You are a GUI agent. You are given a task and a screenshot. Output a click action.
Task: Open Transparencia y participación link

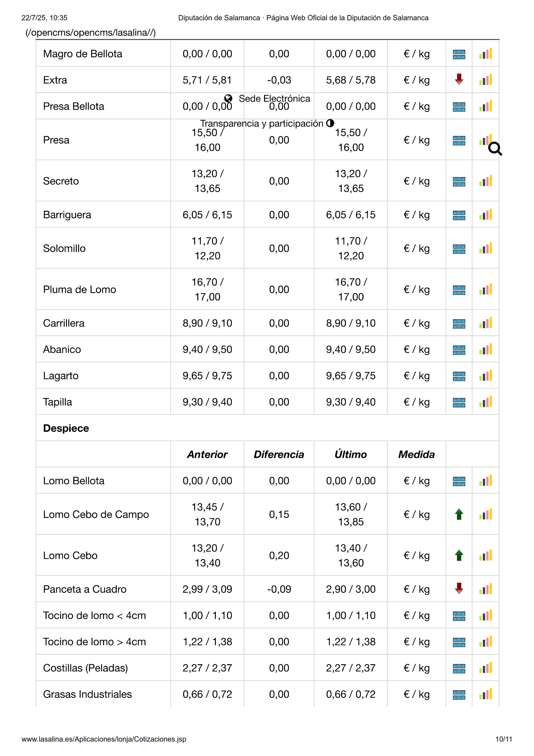point(262,124)
